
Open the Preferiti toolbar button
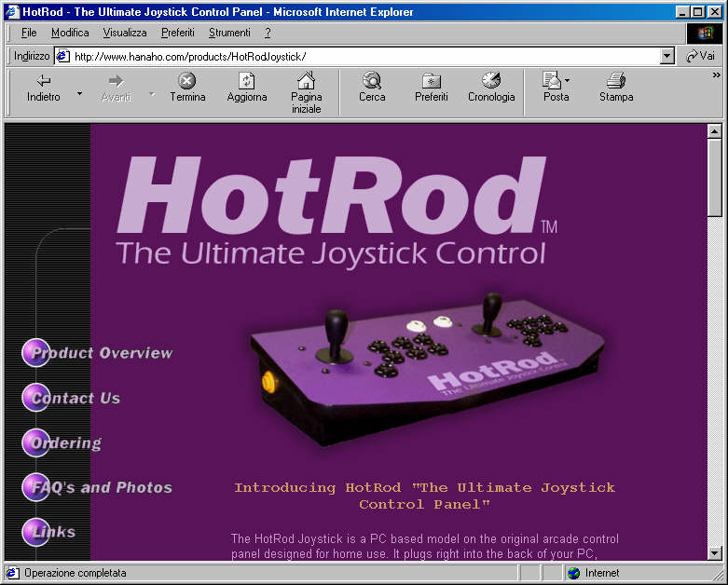coord(432,88)
